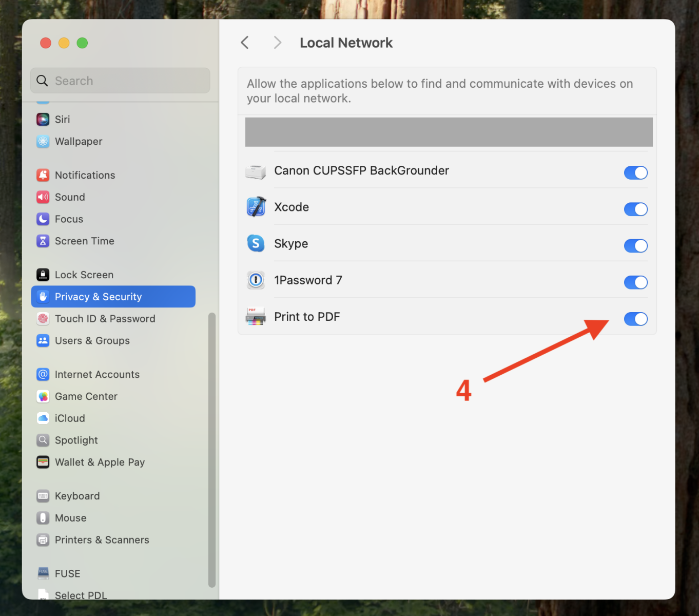Open Game Center label
699x616 pixels.
tap(86, 397)
